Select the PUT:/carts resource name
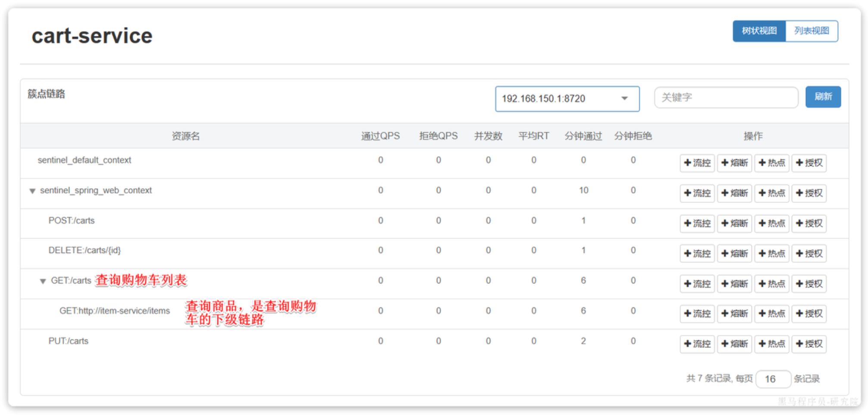 click(68, 341)
